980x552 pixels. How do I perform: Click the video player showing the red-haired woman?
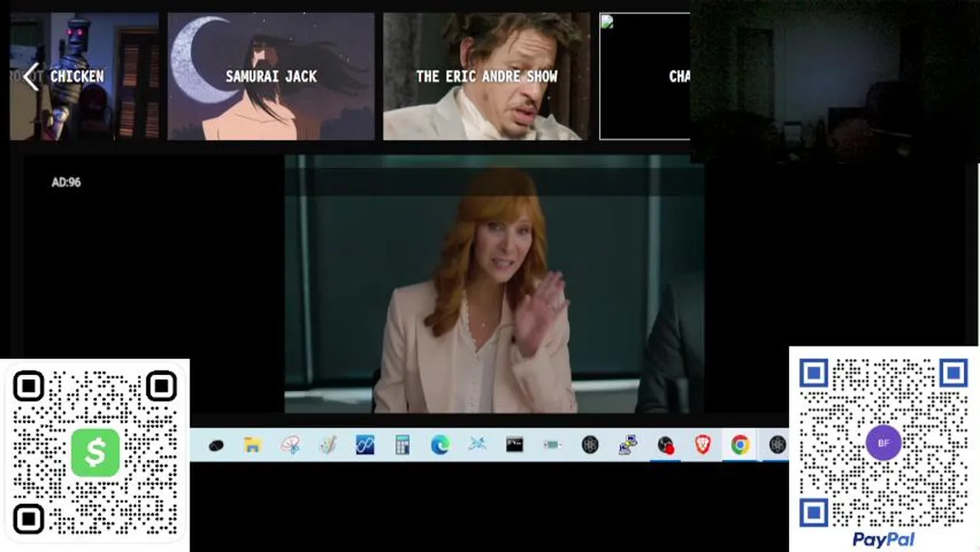click(495, 284)
